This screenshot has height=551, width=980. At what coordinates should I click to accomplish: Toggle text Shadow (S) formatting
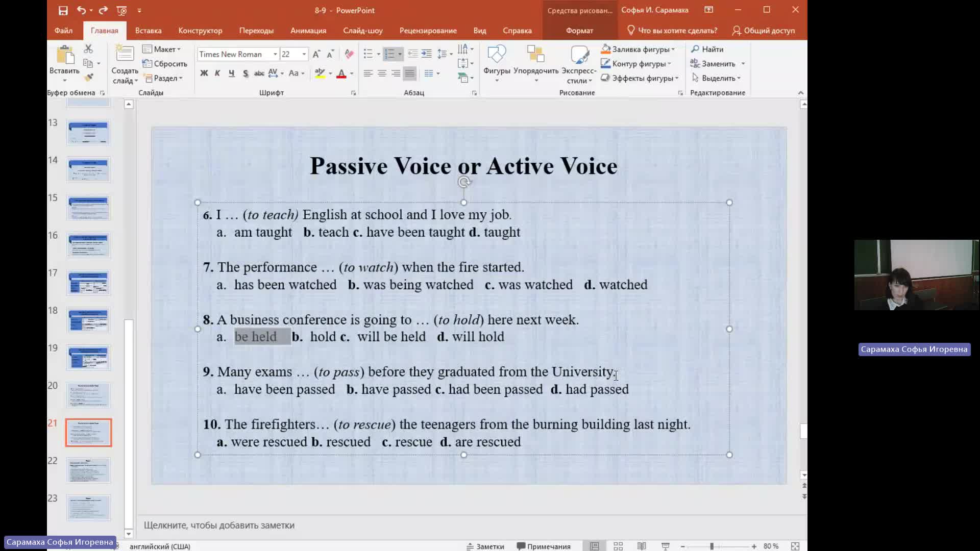tap(246, 73)
